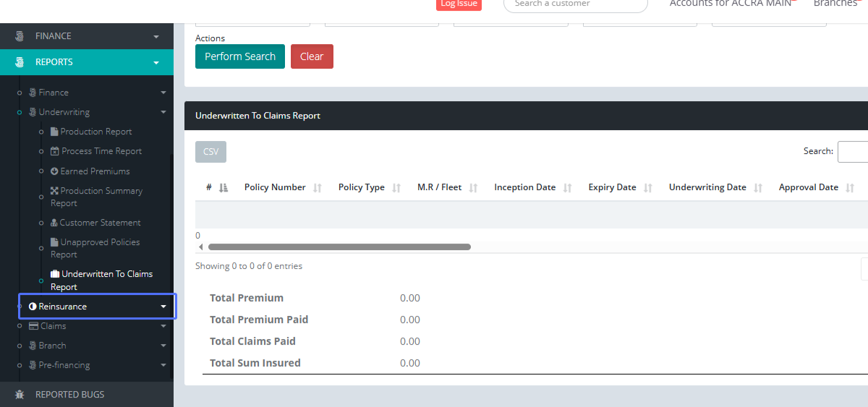Open the Customer Statement report
This screenshot has width=868, height=407.
[x=100, y=223]
